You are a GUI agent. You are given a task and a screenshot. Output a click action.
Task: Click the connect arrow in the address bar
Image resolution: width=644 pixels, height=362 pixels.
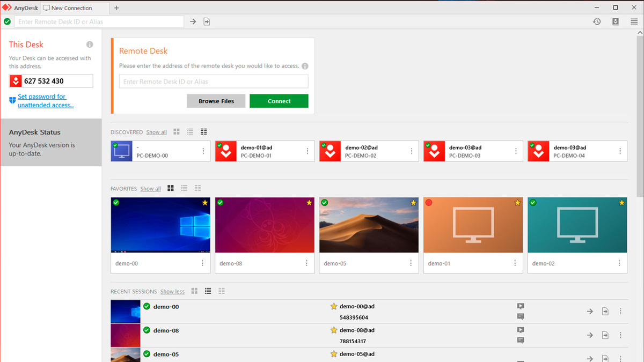(193, 21)
